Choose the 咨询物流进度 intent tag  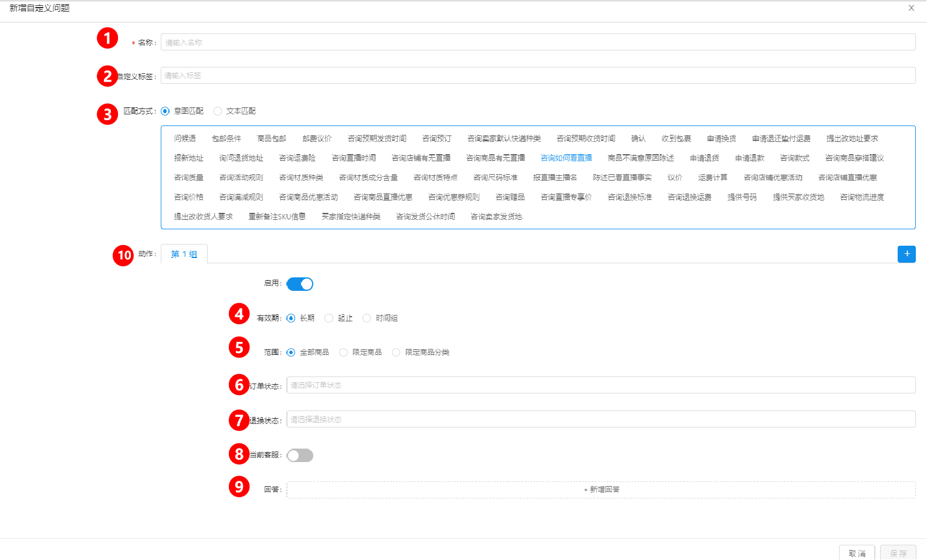[x=862, y=197]
